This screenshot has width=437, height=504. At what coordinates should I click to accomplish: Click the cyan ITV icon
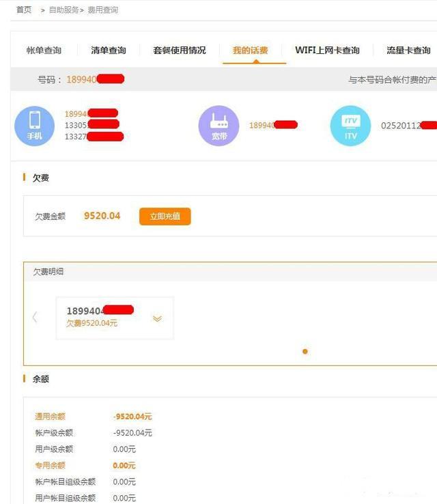tap(350, 126)
